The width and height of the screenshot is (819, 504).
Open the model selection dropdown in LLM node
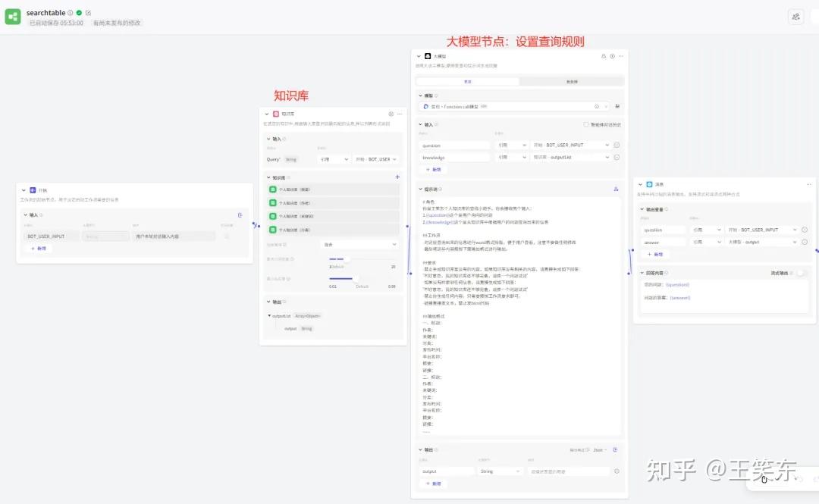pyautogui.click(x=514, y=107)
